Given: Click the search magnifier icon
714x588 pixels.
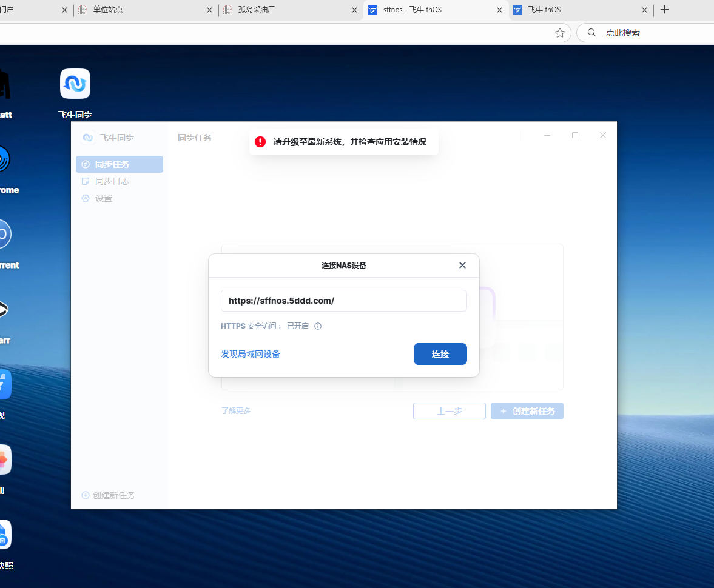Looking at the screenshot, I should (x=591, y=33).
